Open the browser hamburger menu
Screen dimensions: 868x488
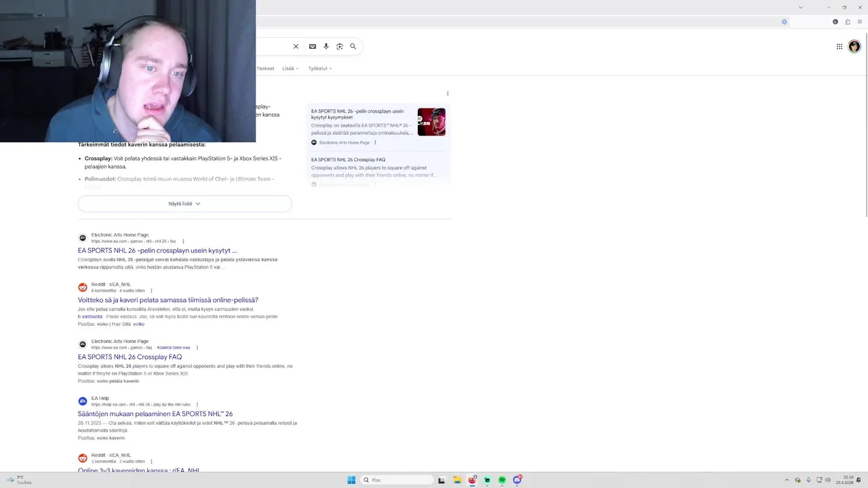pyautogui.click(x=860, y=22)
